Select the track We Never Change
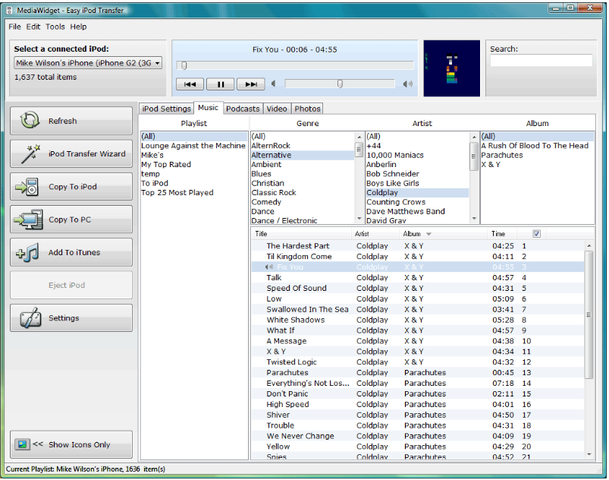The width and height of the screenshot is (609, 480). coord(418,436)
